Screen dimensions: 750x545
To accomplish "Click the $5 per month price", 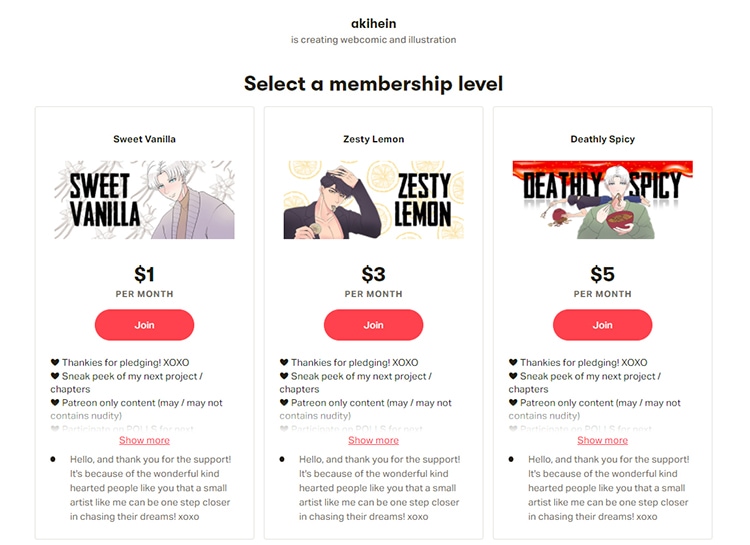I will pos(602,274).
